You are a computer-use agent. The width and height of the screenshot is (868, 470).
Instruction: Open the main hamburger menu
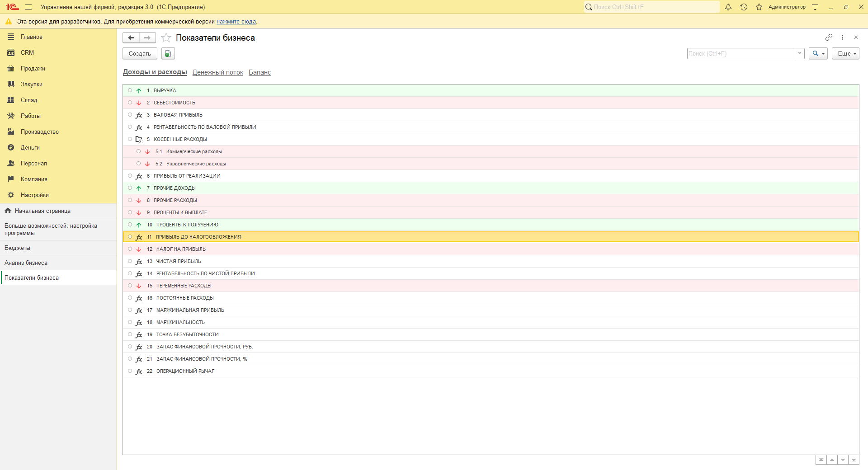coord(28,7)
